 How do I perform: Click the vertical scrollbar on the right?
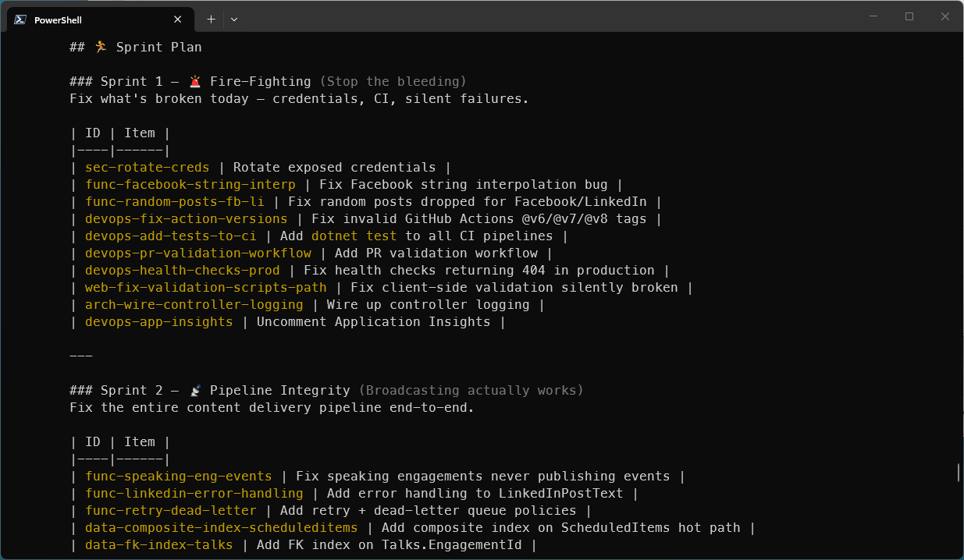(x=959, y=472)
